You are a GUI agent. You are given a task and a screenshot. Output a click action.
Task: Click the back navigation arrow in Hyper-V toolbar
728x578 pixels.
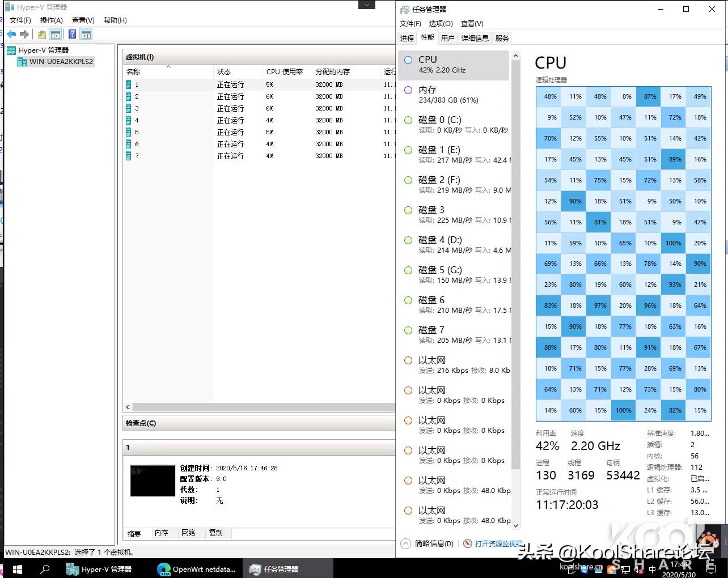tap(11, 33)
